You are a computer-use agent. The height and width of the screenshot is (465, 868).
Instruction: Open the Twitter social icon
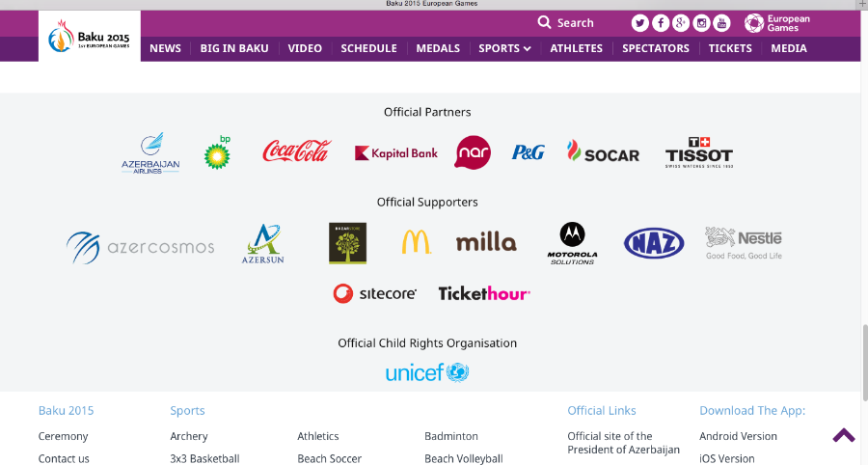(640, 23)
